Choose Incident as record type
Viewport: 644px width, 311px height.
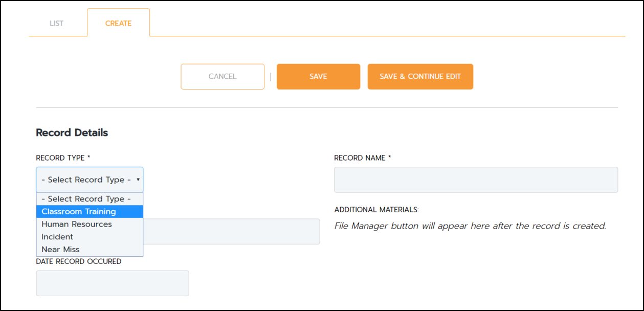90,237
